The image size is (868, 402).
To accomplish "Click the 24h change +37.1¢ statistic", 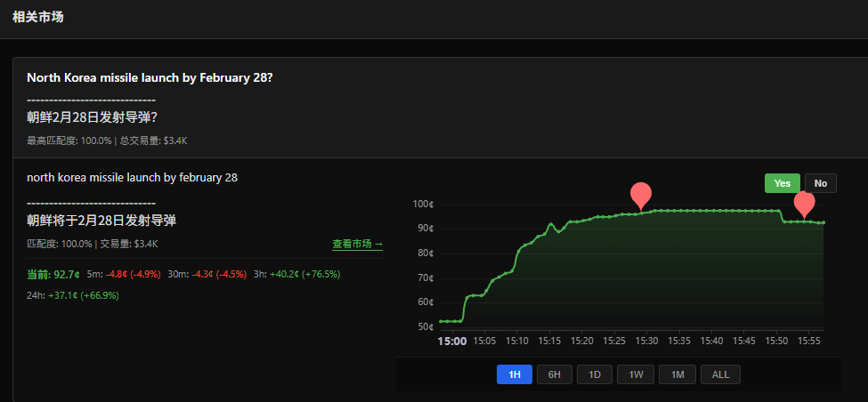I will (73, 295).
